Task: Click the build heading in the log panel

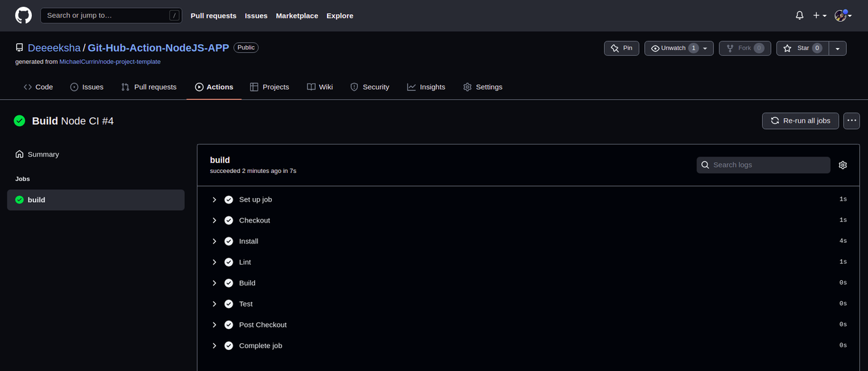Action: tap(220, 160)
